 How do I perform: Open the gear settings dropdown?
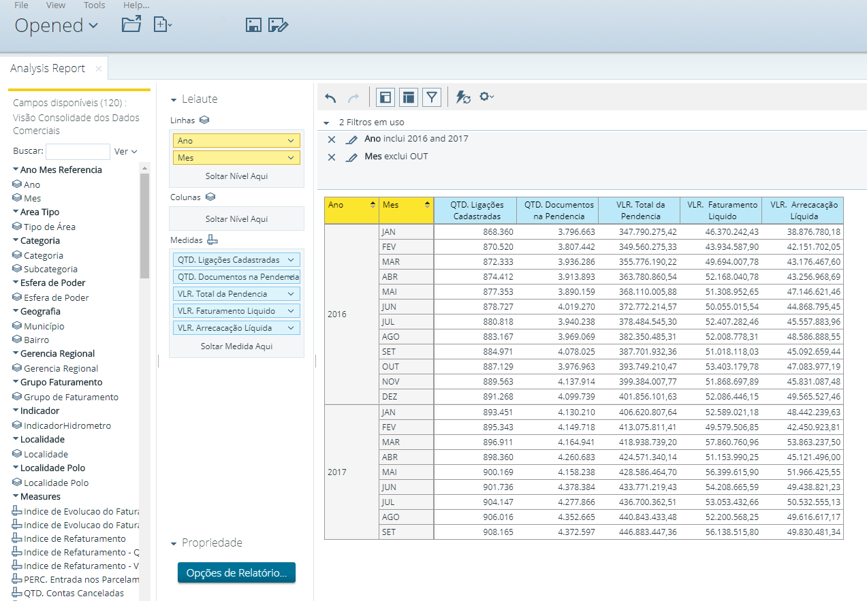tap(486, 97)
